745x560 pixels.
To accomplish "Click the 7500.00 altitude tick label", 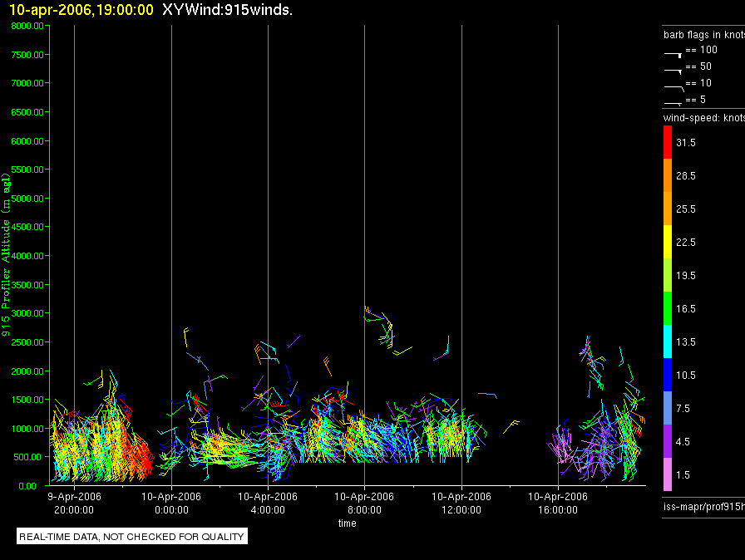I will 27,55.
